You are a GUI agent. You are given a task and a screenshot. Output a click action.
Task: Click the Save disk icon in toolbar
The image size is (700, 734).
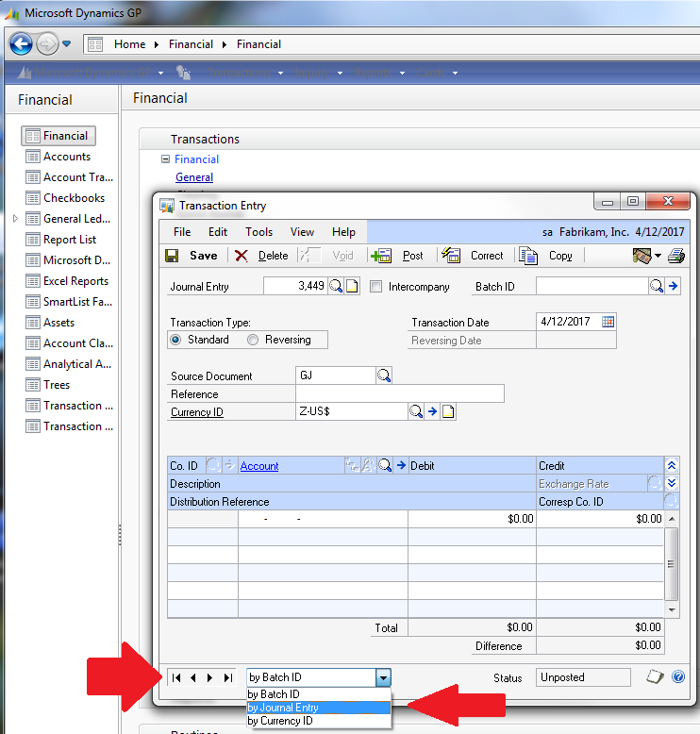tap(172, 256)
